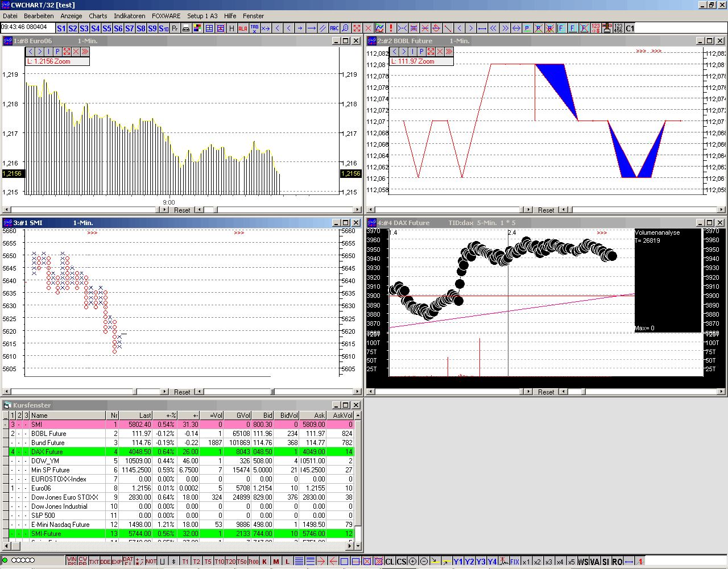
Task: Click the Y1 button in bottom toolbar
Action: click(x=458, y=562)
